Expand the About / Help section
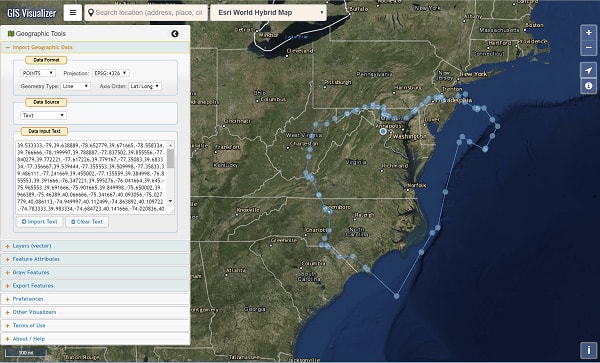Screen dimensions: 600x363 (x=95, y=339)
